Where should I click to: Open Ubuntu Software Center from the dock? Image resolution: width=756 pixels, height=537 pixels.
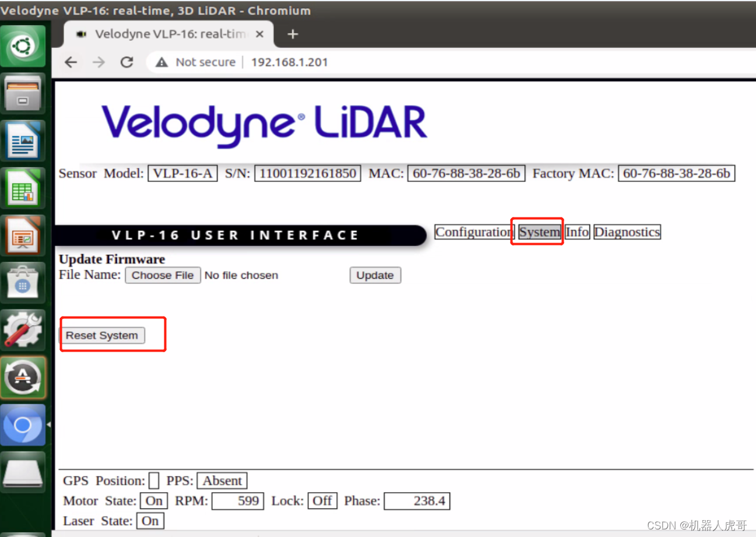coord(23,283)
